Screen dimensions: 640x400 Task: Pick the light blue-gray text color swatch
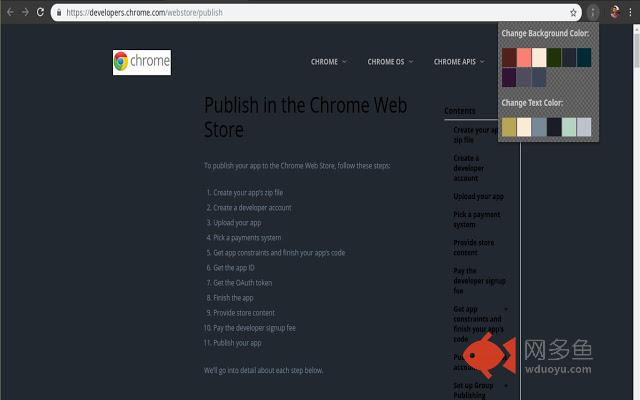tap(584, 127)
